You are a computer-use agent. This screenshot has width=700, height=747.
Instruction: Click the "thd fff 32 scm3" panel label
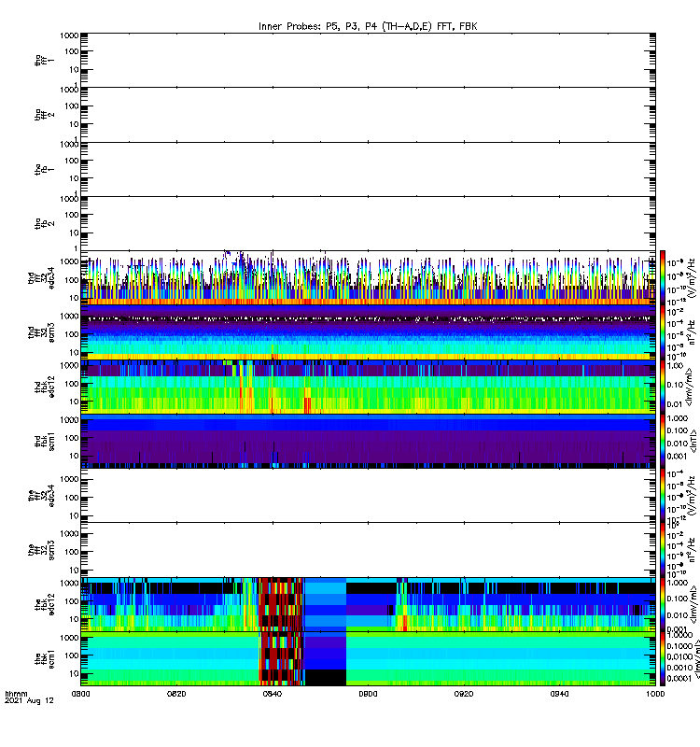41,332
